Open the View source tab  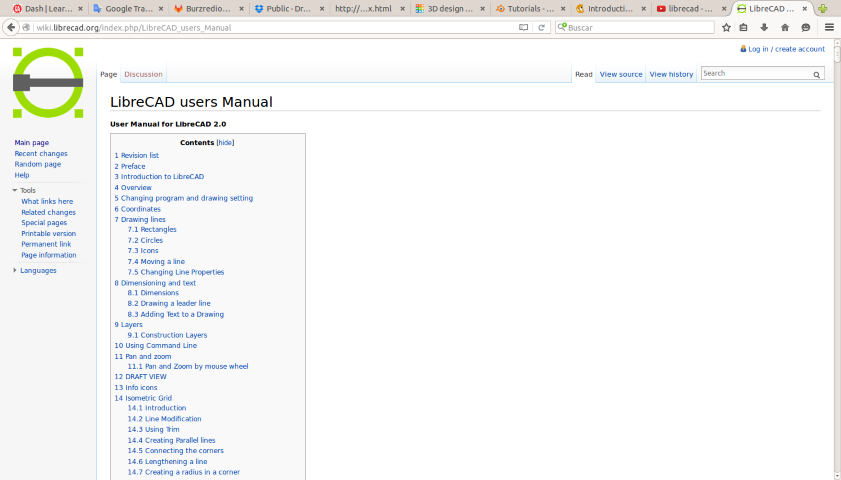click(x=621, y=75)
